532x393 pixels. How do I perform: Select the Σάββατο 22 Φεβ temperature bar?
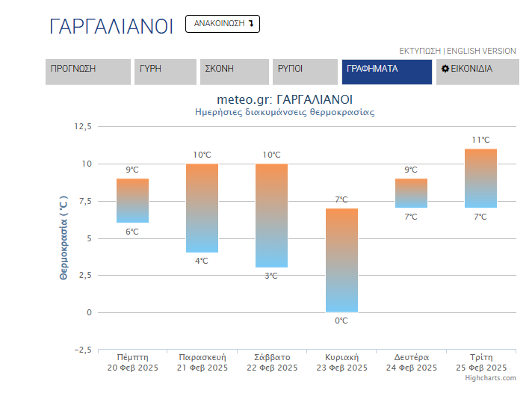[x=271, y=215]
